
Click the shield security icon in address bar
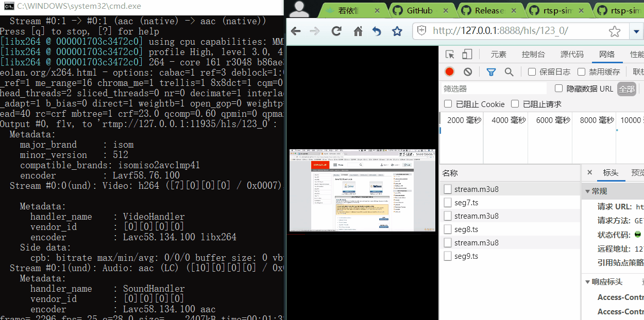(421, 31)
